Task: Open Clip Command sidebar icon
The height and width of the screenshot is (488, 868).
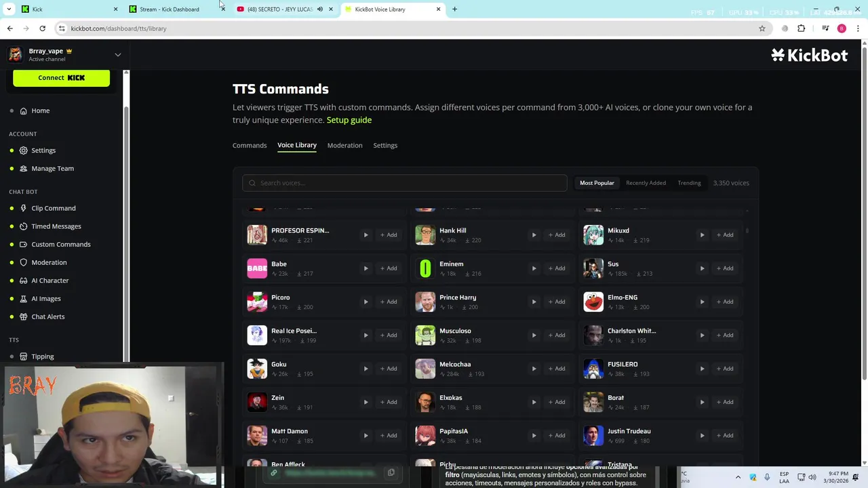Action: coord(24,208)
